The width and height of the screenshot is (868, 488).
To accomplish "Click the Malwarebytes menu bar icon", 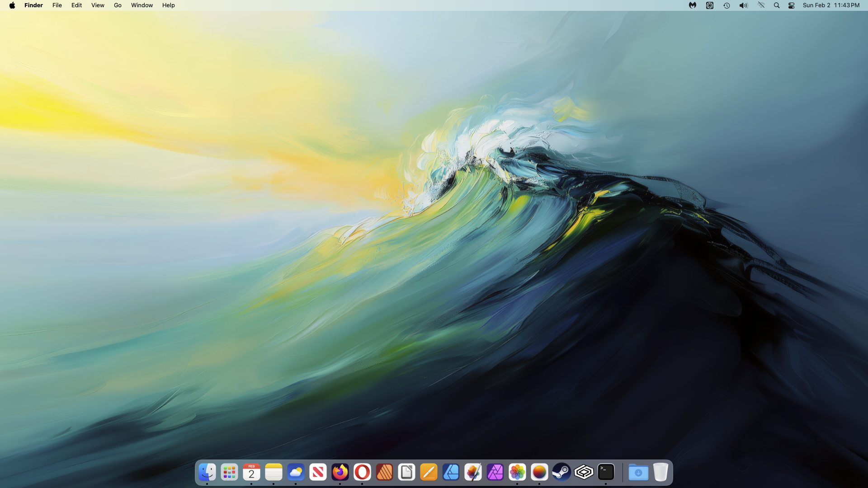I will [x=692, y=5].
